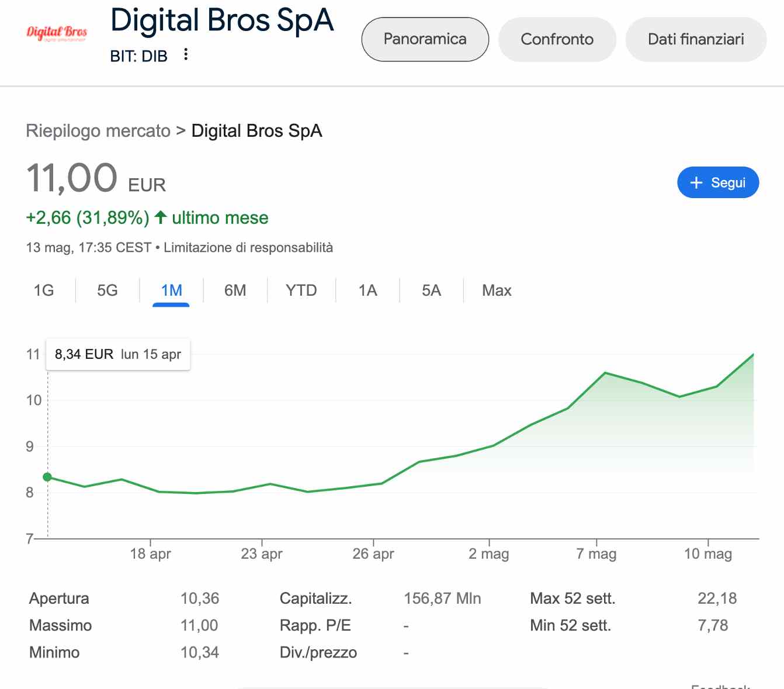Click the Rapp. P/E label

coord(315,625)
